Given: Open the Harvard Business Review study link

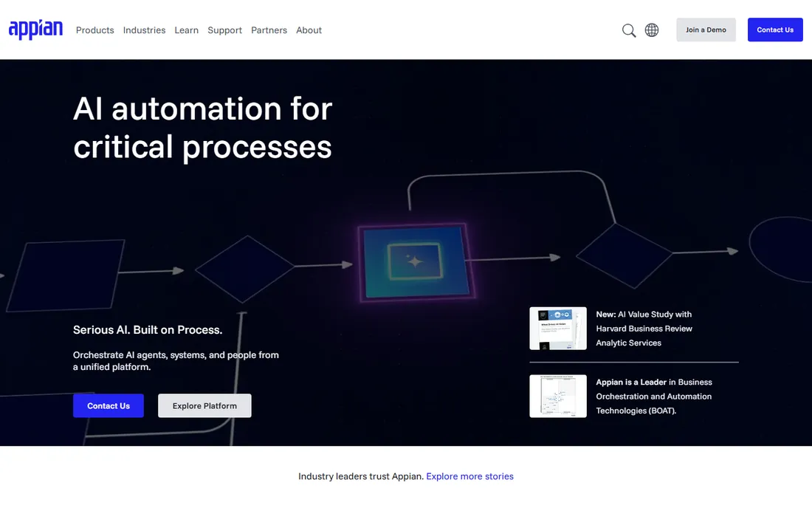Looking at the screenshot, I should point(644,329).
